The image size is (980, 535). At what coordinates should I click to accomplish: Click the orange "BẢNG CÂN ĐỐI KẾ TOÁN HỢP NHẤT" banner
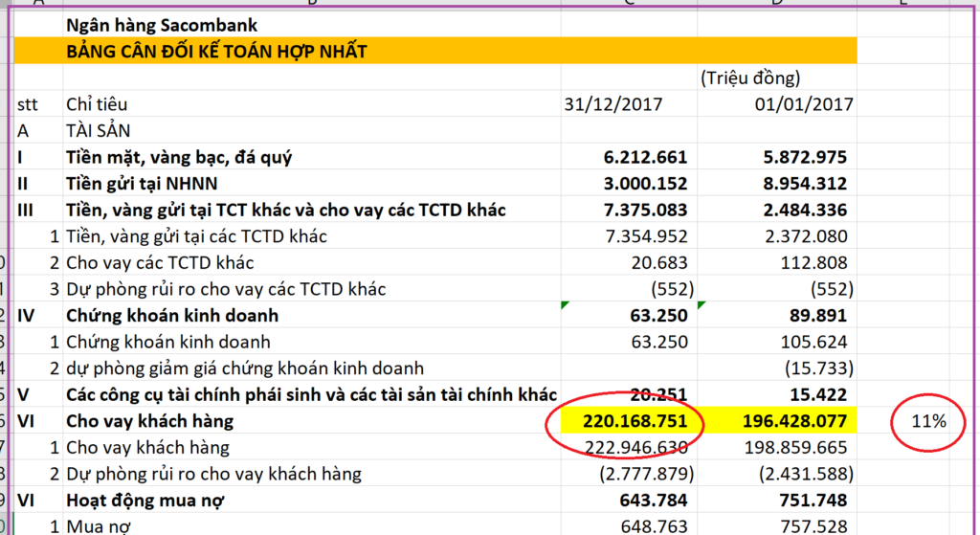[x=215, y=52]
